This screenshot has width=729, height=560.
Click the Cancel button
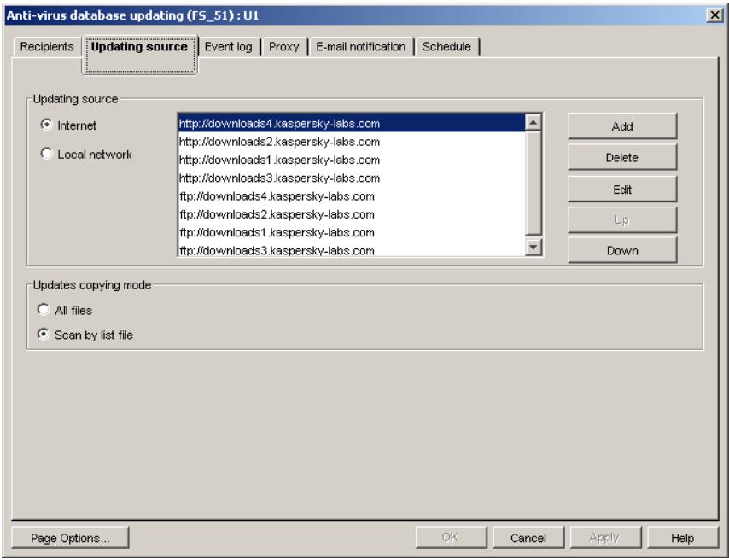(x=528, y=538)
